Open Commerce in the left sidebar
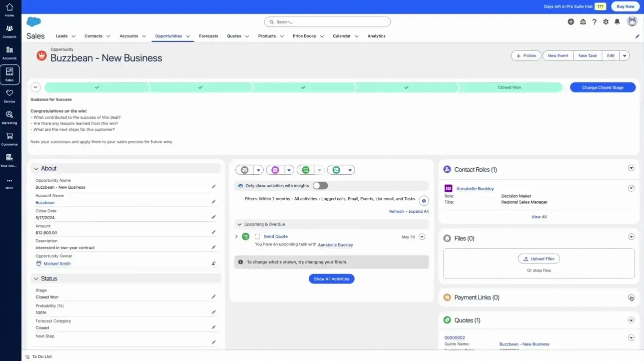The height and width of the screenshot is (361, 644). pos(9,139)
